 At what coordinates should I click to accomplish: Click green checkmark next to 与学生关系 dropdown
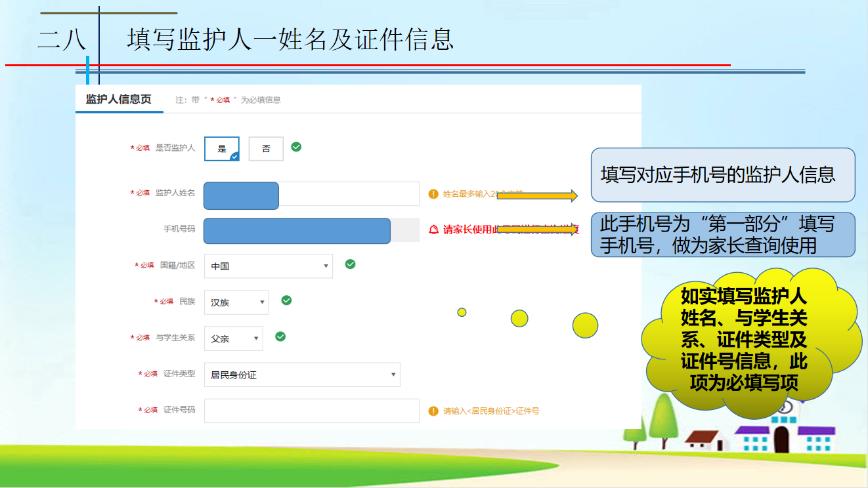[x=280, y=336]
